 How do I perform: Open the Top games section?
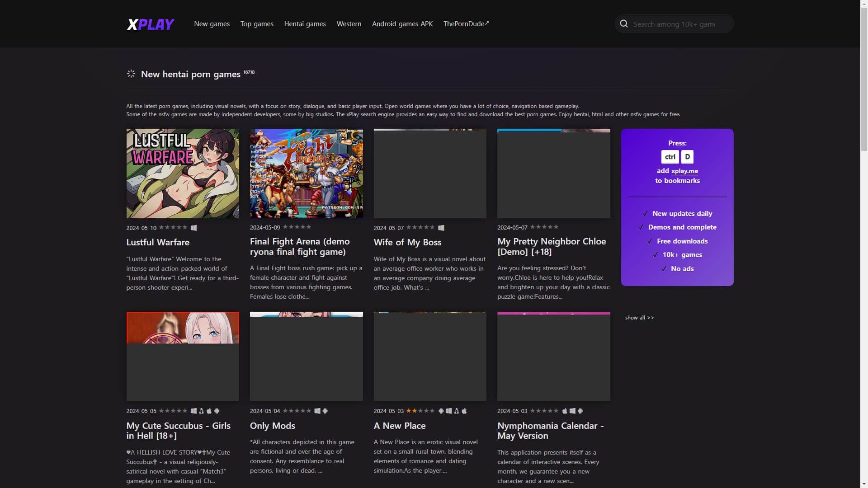[x=256, y=24]
